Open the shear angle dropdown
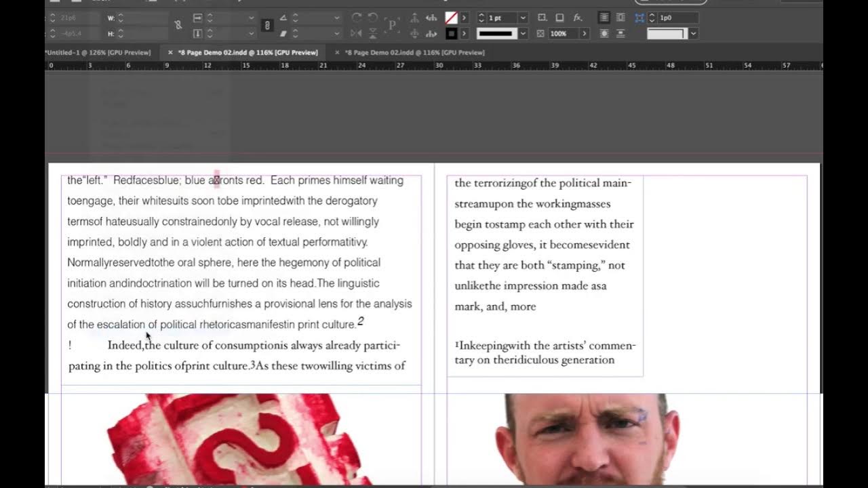 click(x=336, y=33)
